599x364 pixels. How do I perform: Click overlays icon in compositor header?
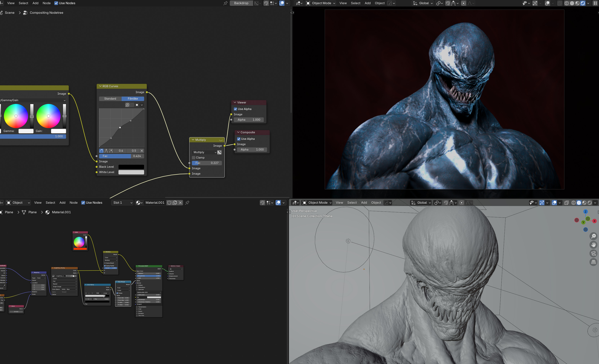[282, 3]
